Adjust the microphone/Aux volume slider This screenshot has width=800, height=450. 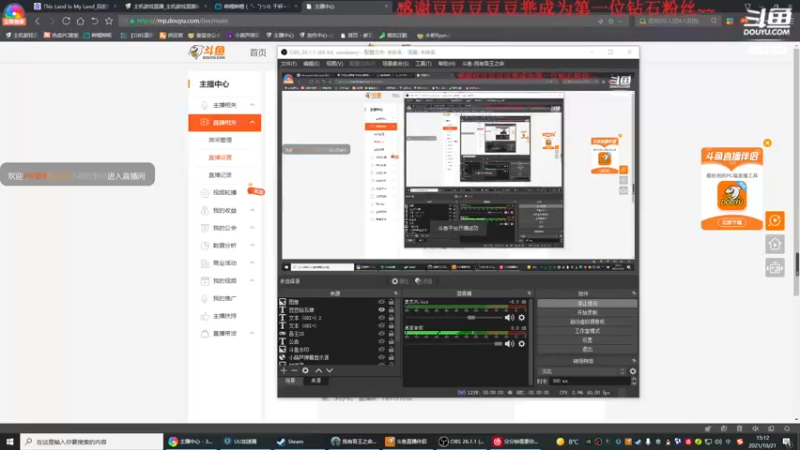tap(454, 317)
